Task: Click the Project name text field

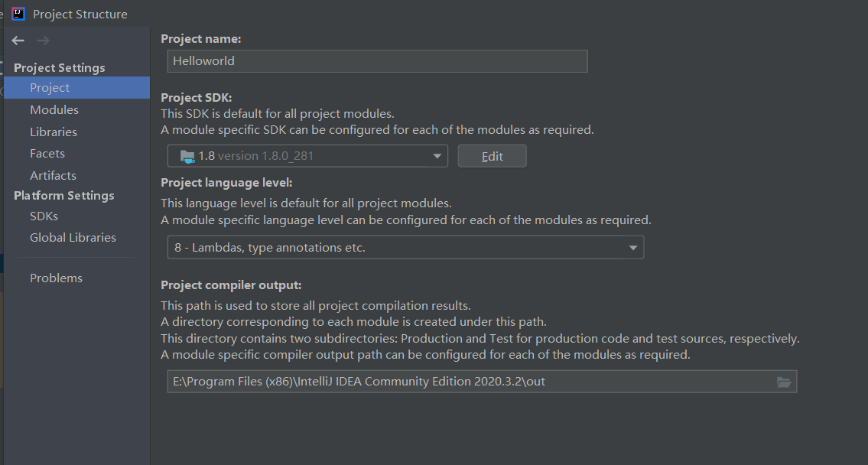Action: [x=377, y=61]
